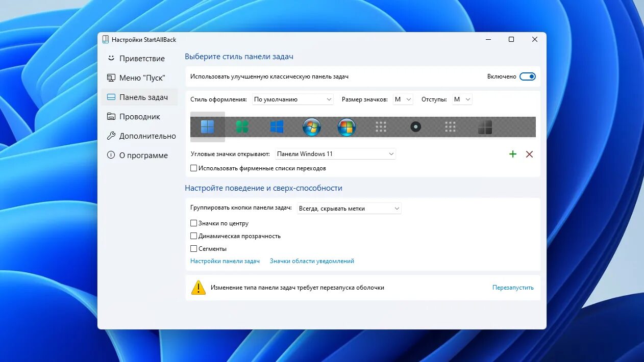The width and height of the screenshot is (644, 362).
Task: Select the blue Windows 10 logo icon
Action: (x=277, y=127)
